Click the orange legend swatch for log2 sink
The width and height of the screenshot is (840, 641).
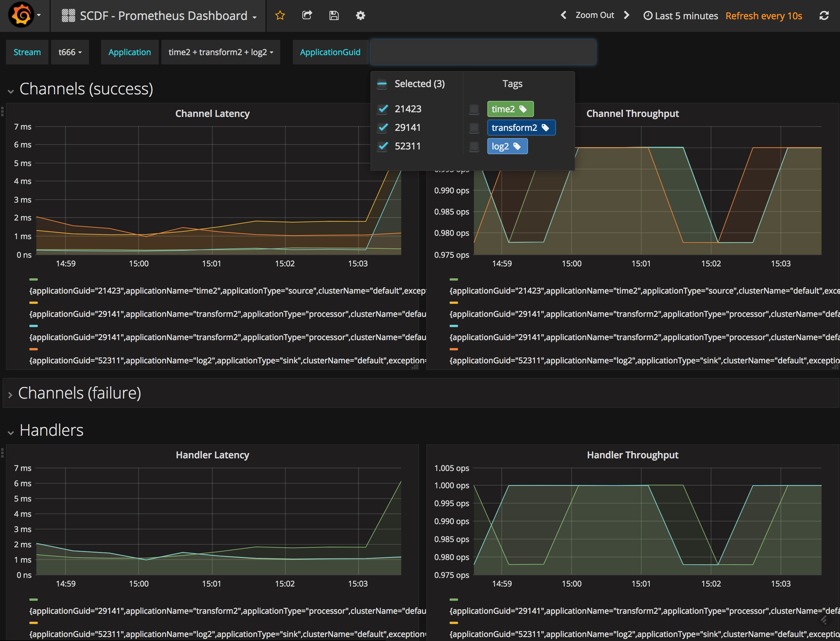34,349
